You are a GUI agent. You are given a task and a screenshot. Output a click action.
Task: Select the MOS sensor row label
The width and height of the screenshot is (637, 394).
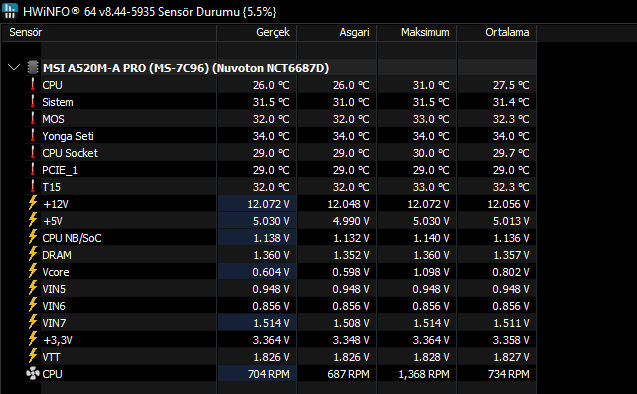53,119
